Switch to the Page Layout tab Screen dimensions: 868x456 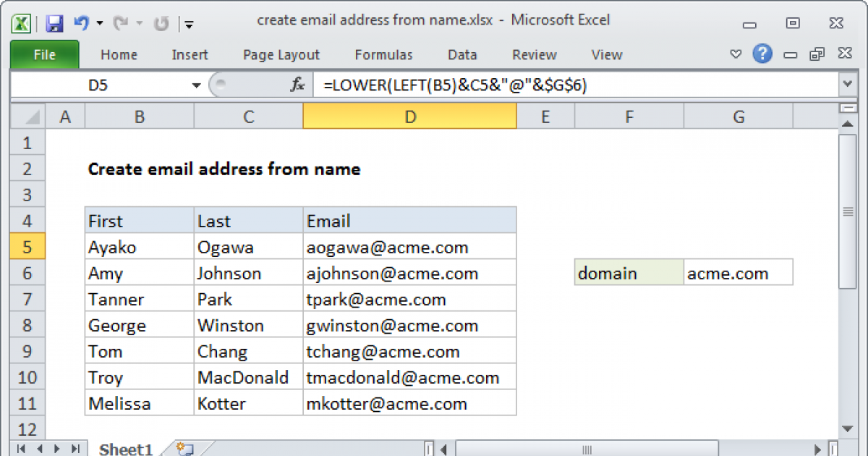click(x=281, y=54)
